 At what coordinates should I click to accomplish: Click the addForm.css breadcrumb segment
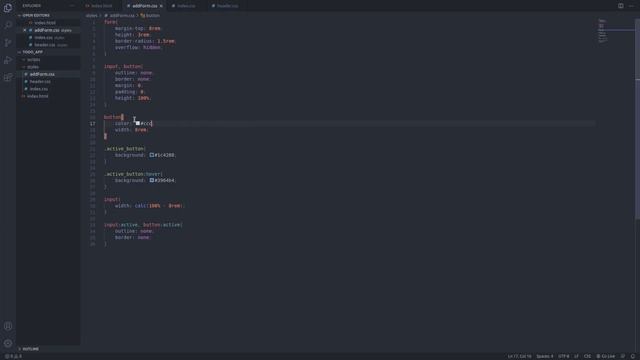[121, 16]
